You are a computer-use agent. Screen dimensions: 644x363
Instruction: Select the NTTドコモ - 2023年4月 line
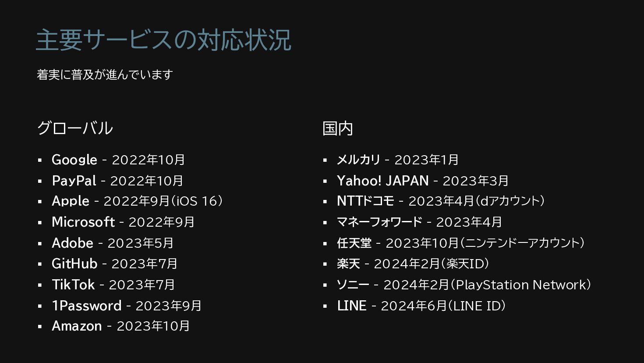point(441,201)
